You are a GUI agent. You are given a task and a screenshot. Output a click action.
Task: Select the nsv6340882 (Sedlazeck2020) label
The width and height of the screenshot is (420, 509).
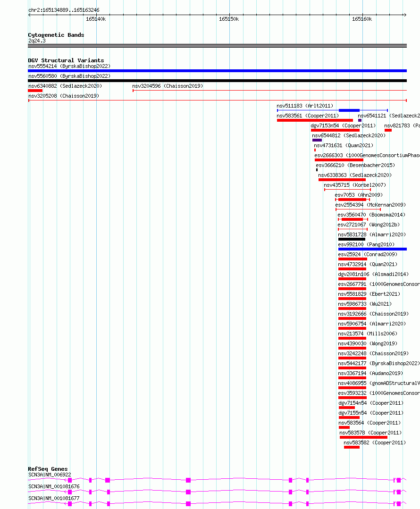65,86
